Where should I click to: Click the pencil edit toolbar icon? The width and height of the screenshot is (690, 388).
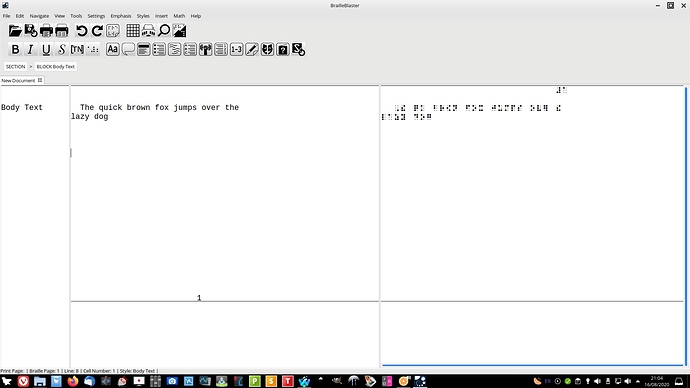point(252,49)
